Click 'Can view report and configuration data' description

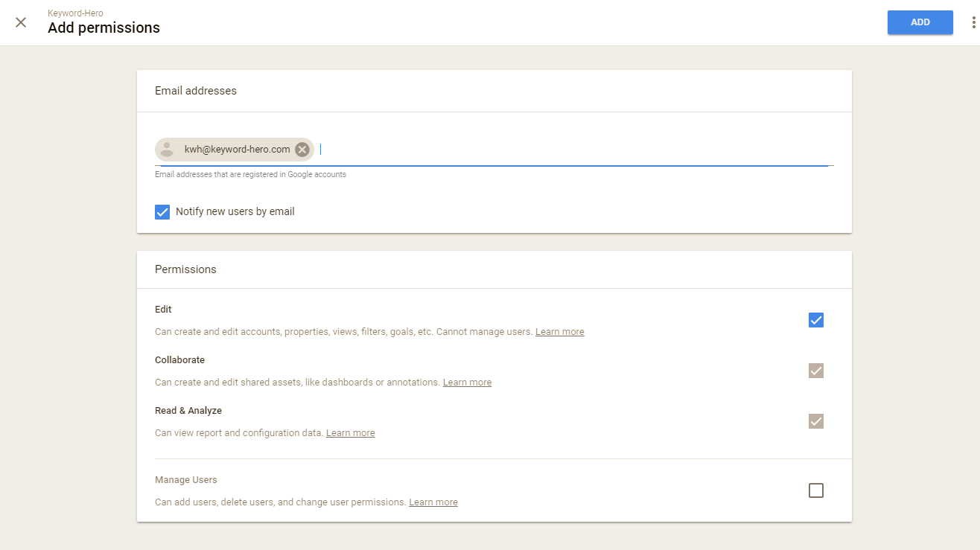tap(239, 433)
